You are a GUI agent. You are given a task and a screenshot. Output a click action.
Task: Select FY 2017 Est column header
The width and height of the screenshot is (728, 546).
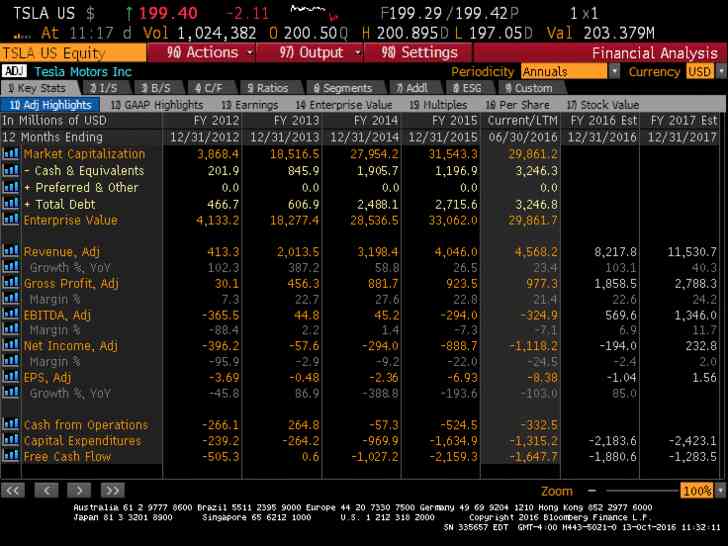(x=683, y=120)
